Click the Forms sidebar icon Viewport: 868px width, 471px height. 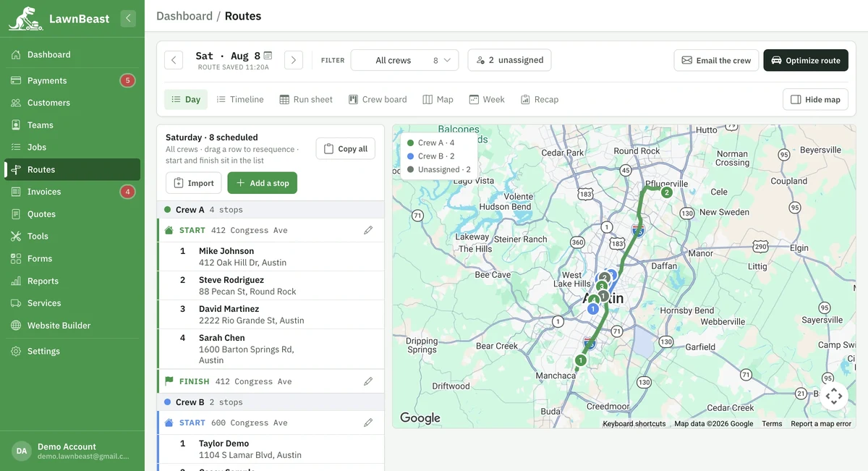tap(16, 258)
